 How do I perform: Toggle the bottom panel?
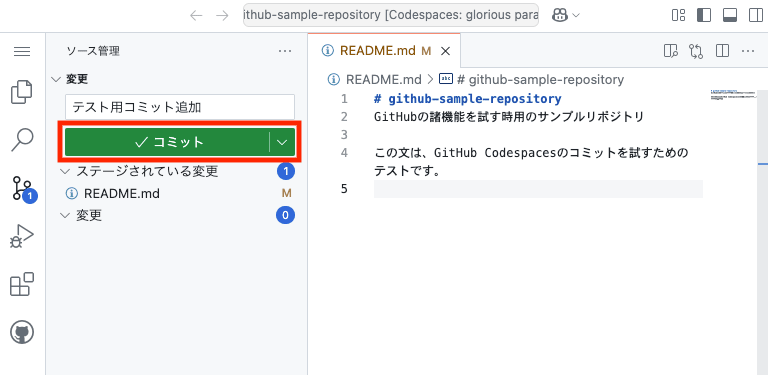point(730,15)
